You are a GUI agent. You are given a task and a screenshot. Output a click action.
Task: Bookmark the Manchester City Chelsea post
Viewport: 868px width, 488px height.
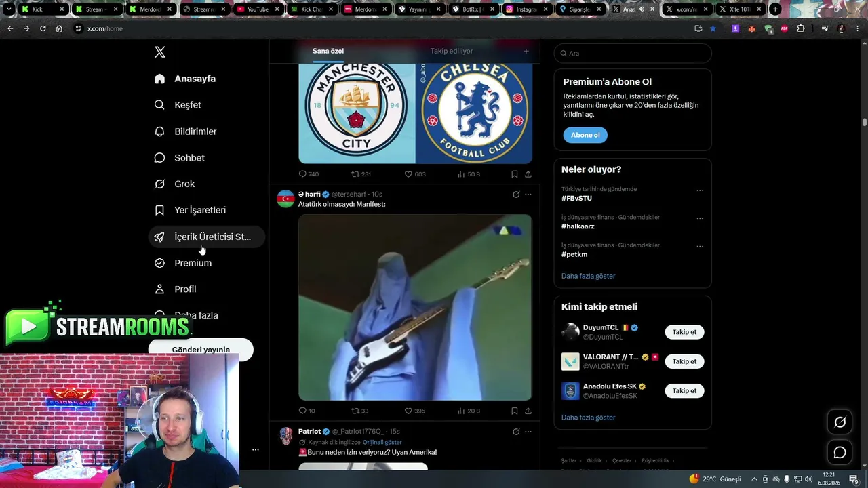(515, 174)
